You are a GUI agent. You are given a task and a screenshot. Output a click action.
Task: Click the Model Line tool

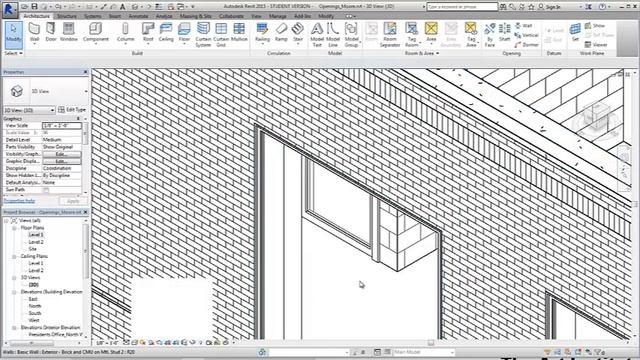tap(333, 35)
